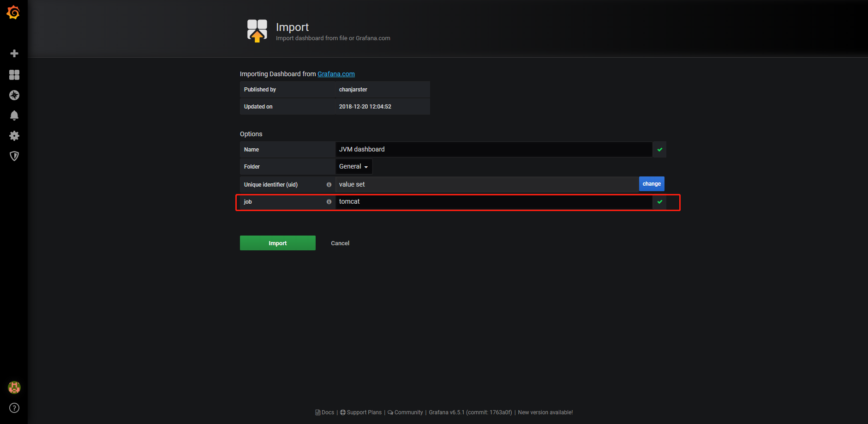868x424 pixels.
Task: Open the Grafana home logo
Action: [x=13, y=12]
